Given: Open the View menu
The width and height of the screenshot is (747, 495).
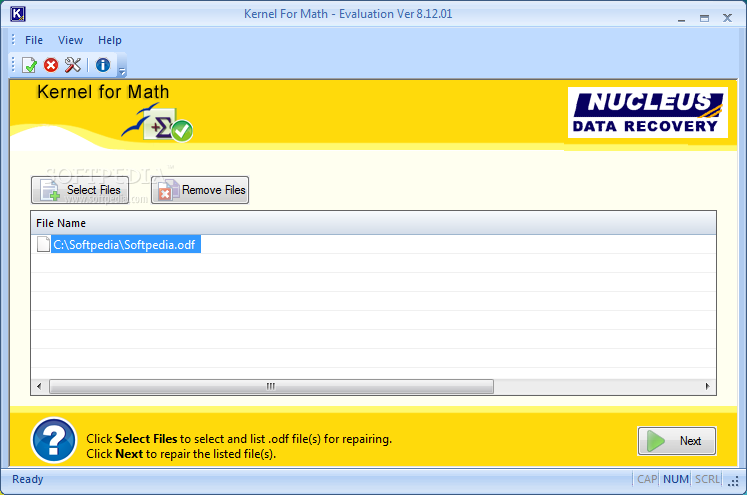Looking at the screenshot, I should 71,40.
